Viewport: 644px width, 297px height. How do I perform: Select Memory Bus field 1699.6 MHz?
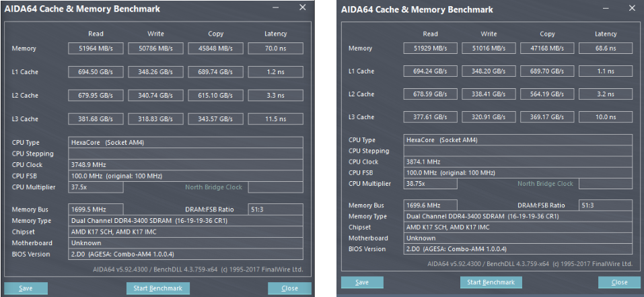click(430, 205)
